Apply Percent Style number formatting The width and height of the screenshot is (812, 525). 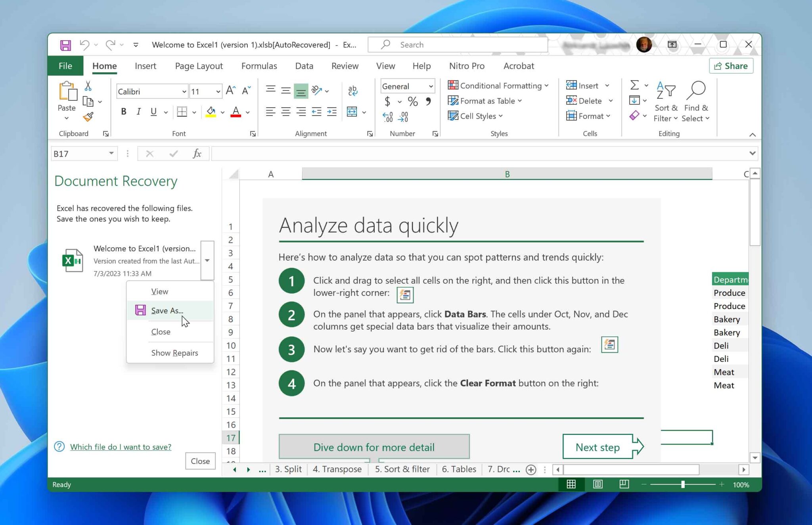click(413, 102)
